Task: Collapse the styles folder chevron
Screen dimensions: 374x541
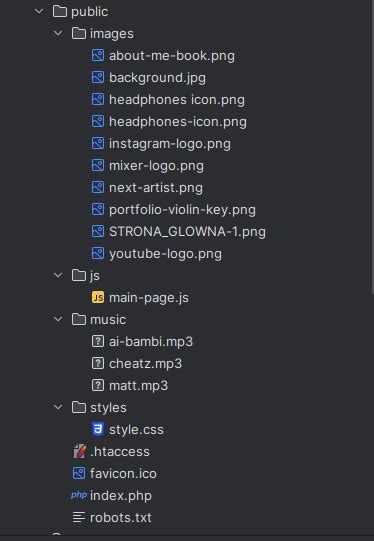Action: point(58,407)
